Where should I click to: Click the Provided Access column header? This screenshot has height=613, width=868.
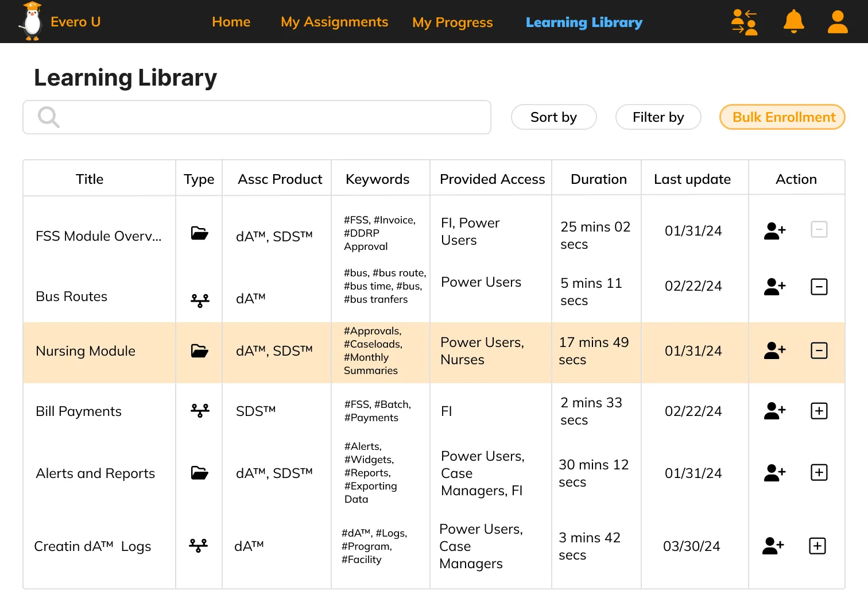(x=493, y=179)
